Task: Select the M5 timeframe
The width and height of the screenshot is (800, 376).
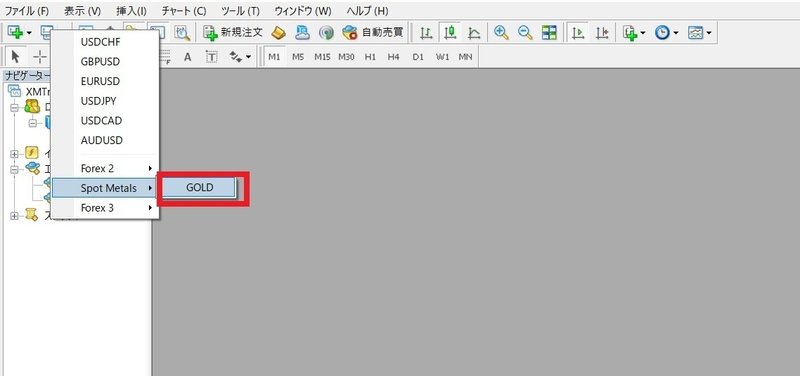Action: 298,57
